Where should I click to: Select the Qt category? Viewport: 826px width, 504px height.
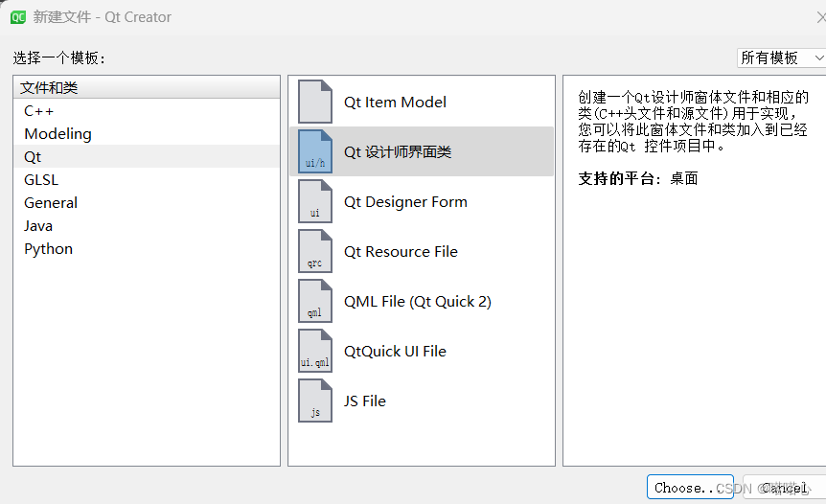pyautogui.click(x=147, y=157)
